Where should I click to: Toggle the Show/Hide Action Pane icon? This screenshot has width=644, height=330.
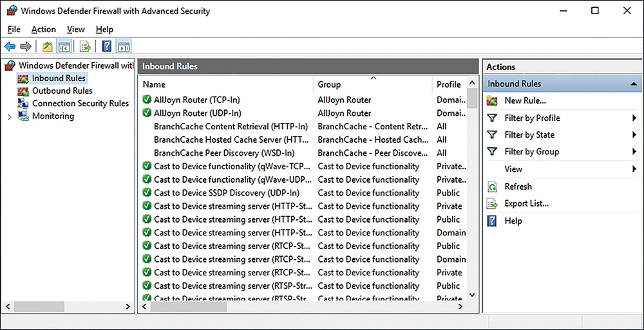click(124, 46)
